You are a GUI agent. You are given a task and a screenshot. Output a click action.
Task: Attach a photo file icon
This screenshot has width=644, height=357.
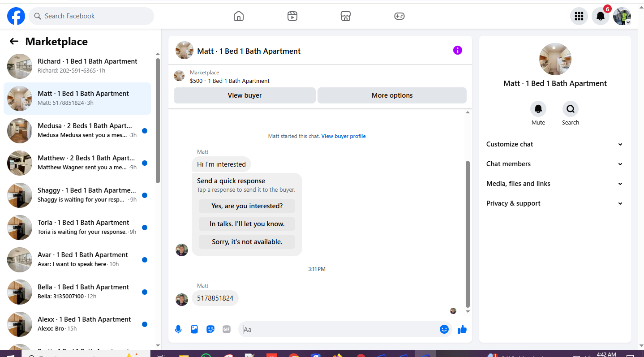(x=194, y=329)
